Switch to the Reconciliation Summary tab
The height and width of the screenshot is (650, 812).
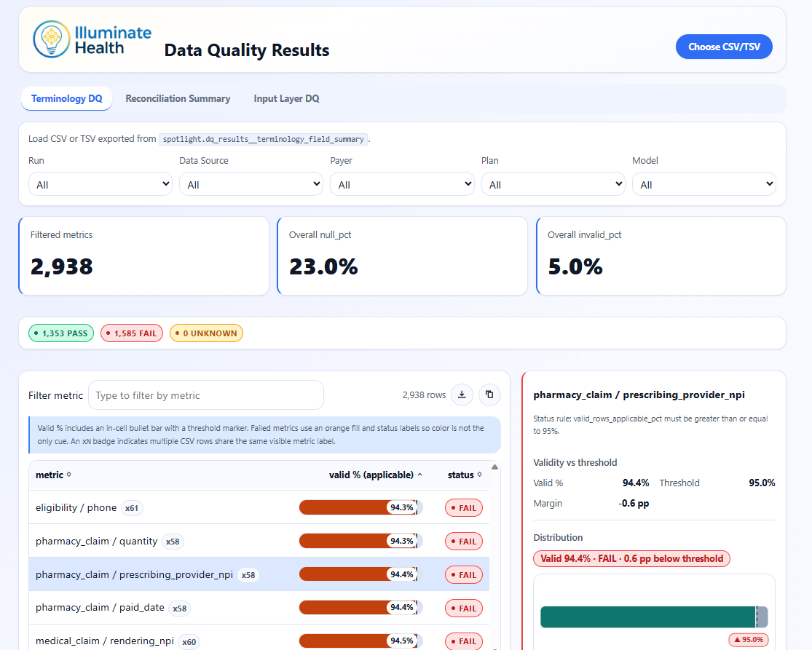click(x=178, y=98)
